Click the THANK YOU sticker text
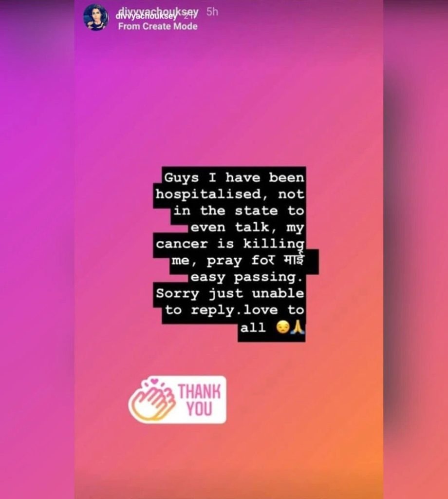Screen dimensions: 448x499 click(x=199, y=400)
